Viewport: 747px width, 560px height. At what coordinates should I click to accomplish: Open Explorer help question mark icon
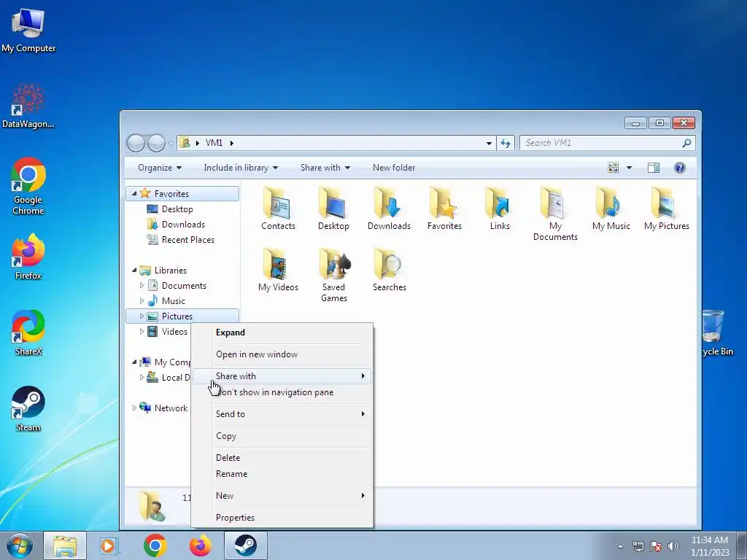(680, 168)
